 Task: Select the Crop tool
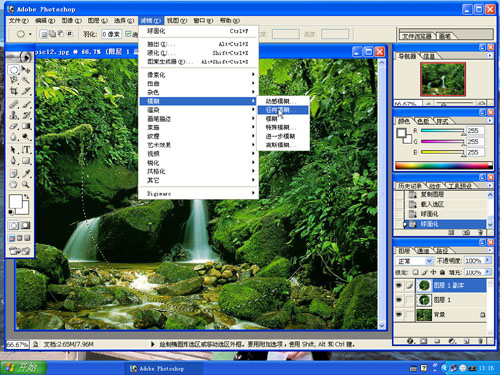pos(14,91)
